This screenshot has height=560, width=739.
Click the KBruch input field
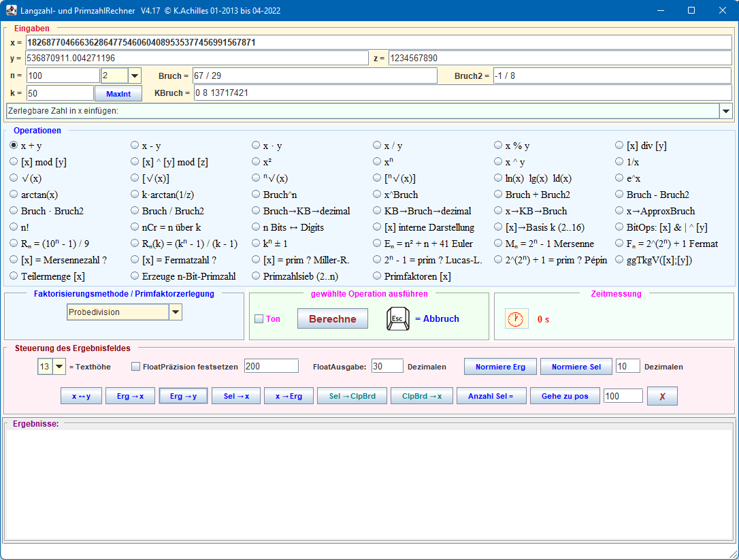coord(463,93)
